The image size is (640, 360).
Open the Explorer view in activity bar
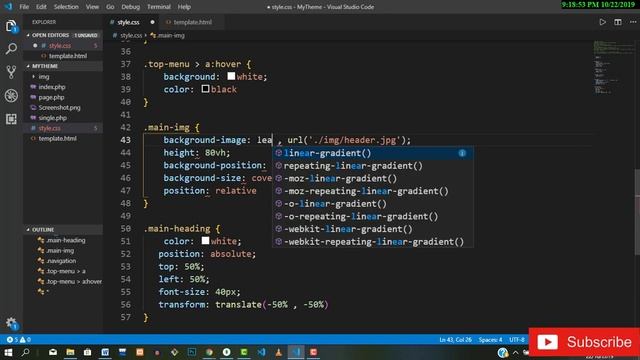click(11, 27)
